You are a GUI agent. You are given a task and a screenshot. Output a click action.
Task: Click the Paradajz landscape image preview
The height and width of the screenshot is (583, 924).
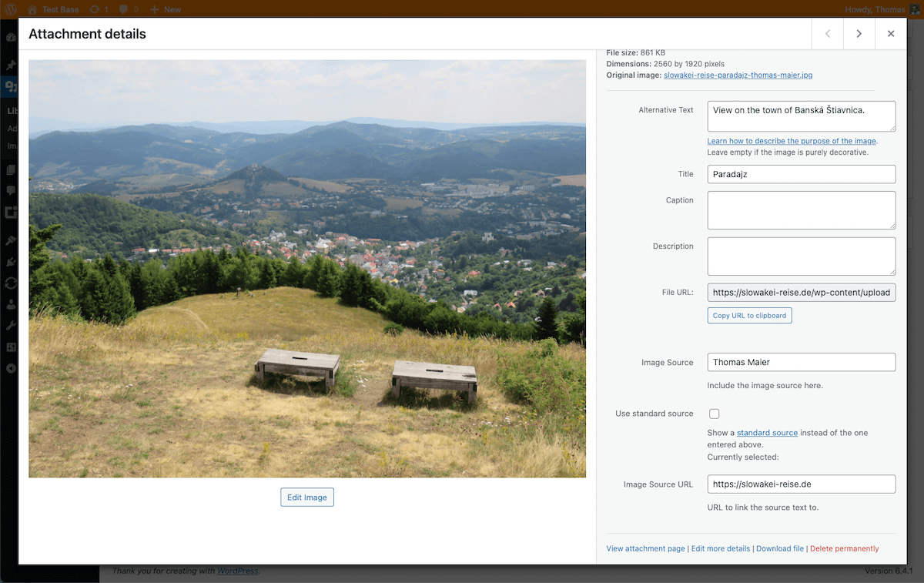point(307,269)
